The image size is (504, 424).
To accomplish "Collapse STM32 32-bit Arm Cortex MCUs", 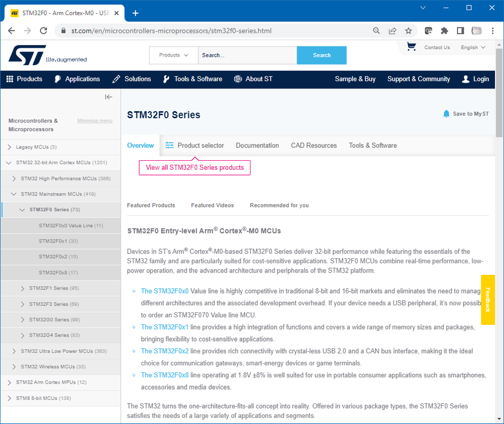I will [9, 163].
